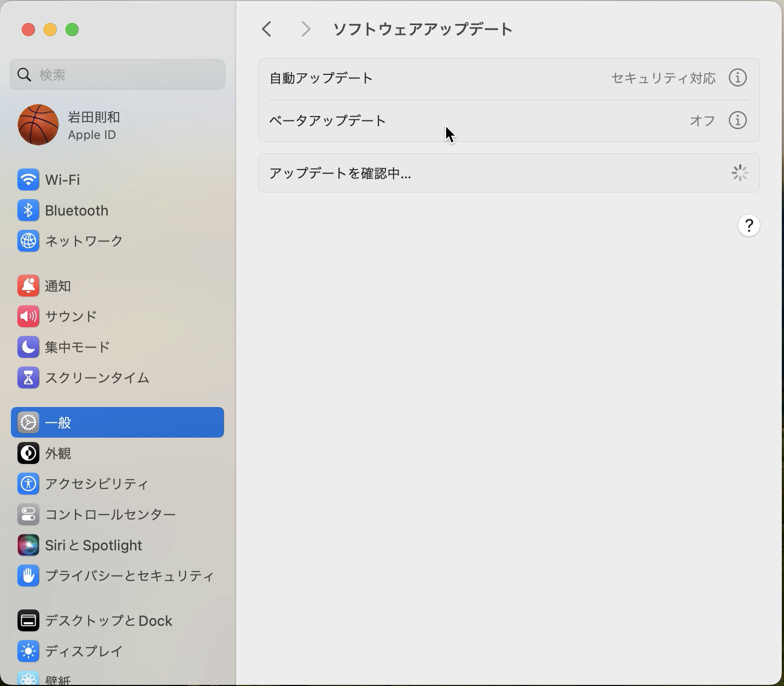Open 岩田則和 Apple ID account
The image size is (784, 686).
[93, 125]
